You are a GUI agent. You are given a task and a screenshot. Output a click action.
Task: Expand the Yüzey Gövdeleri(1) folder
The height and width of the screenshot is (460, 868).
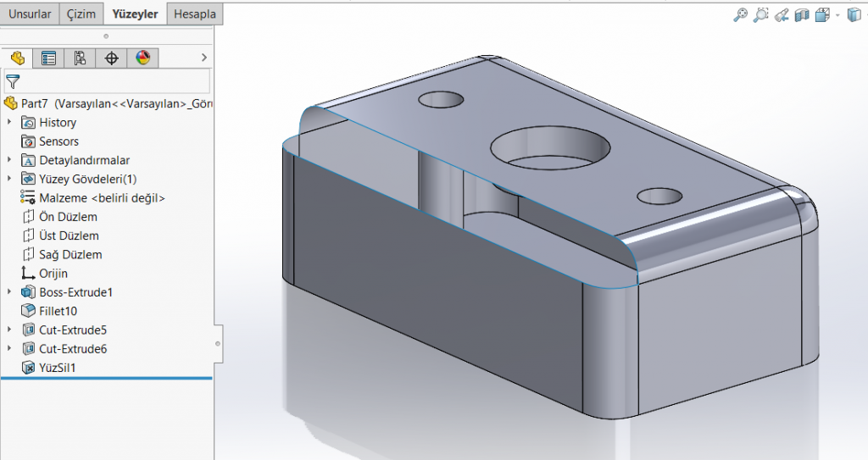[8, 178]
